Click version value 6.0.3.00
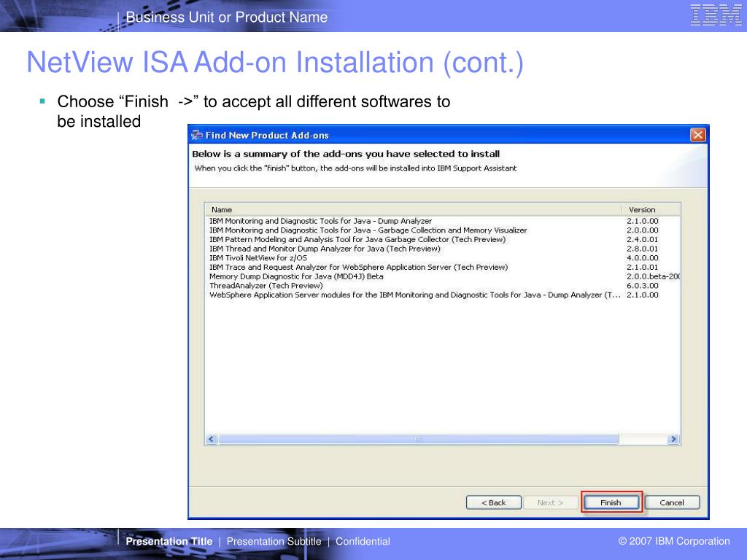This screenshot has width=747, height=560. [642, 286]
